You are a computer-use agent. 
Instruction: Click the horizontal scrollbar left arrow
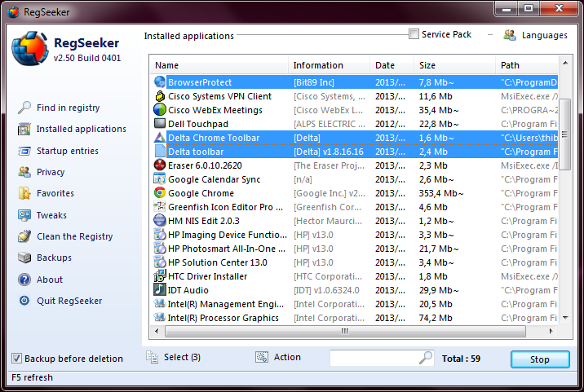tap(157, 331)
